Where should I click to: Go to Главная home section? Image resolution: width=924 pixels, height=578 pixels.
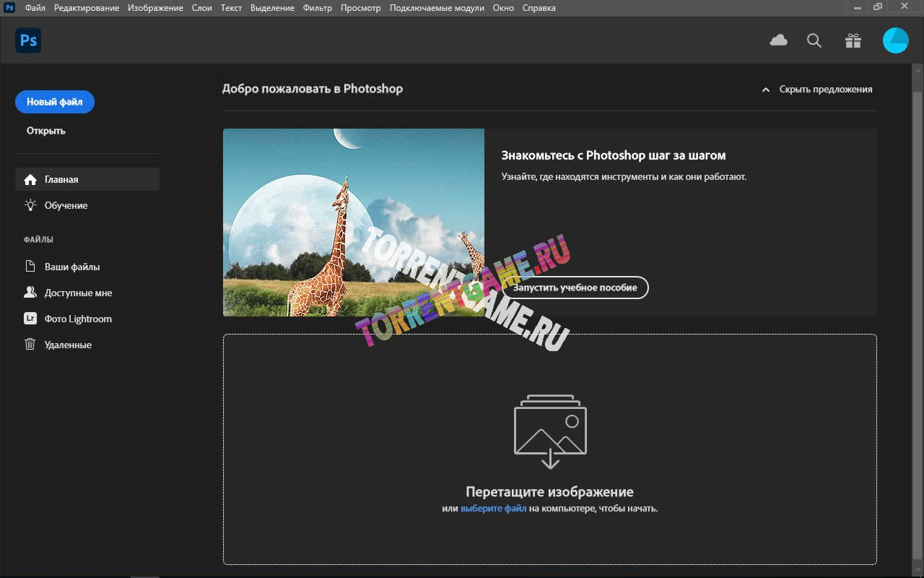pyautogui.click(x=87, y=179)
